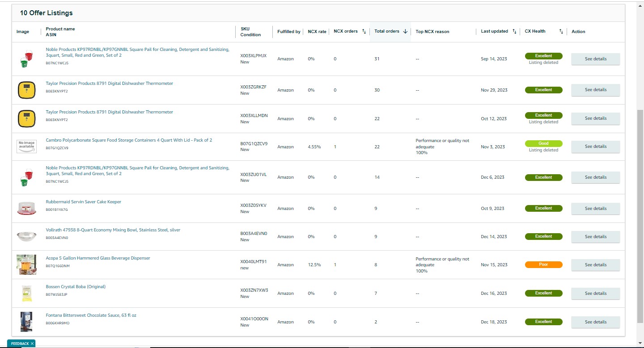Viewport: 644px width, 348px height.
Task: Click the 'No image available' placeholder for Cambro
Action: click(x=26, y=147)
